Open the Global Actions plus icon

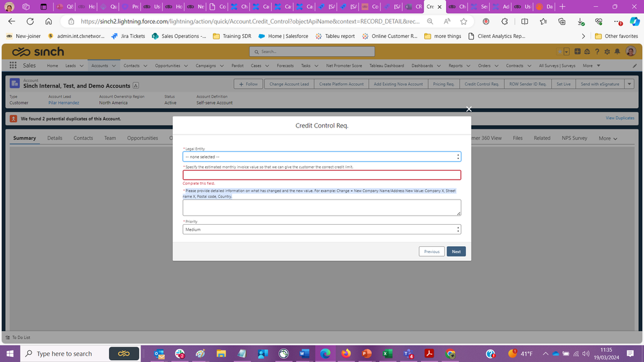click(577, 52)
